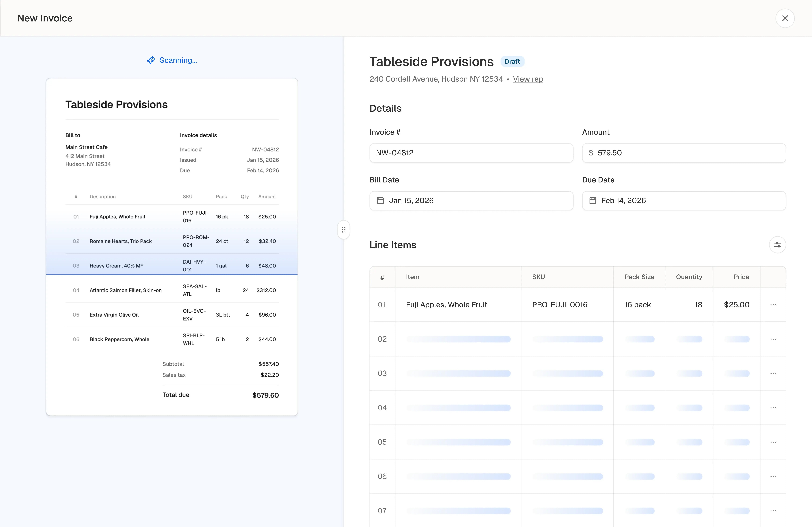Click the scanned invoice number NW-04812

[x=265, y=150]
